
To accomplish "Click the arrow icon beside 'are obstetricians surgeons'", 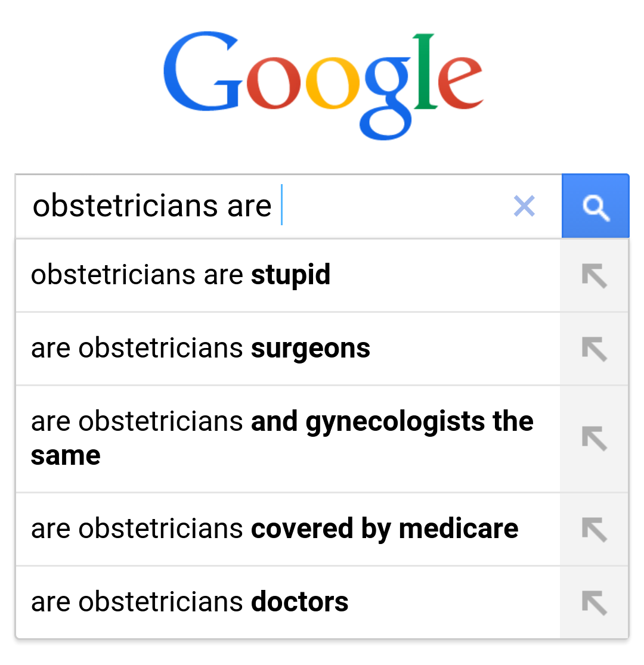I will point(594,349).
